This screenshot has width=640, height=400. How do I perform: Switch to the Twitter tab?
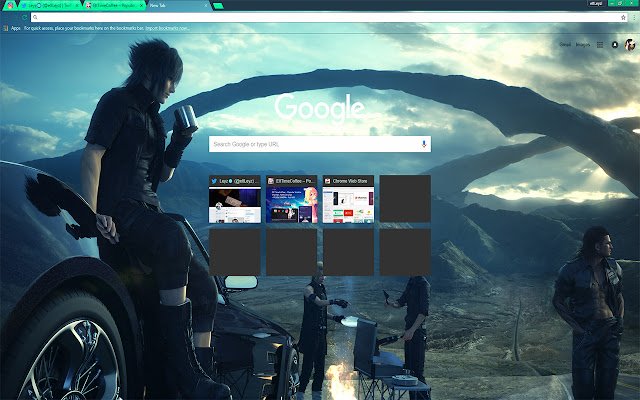click(x=49, y=5)
